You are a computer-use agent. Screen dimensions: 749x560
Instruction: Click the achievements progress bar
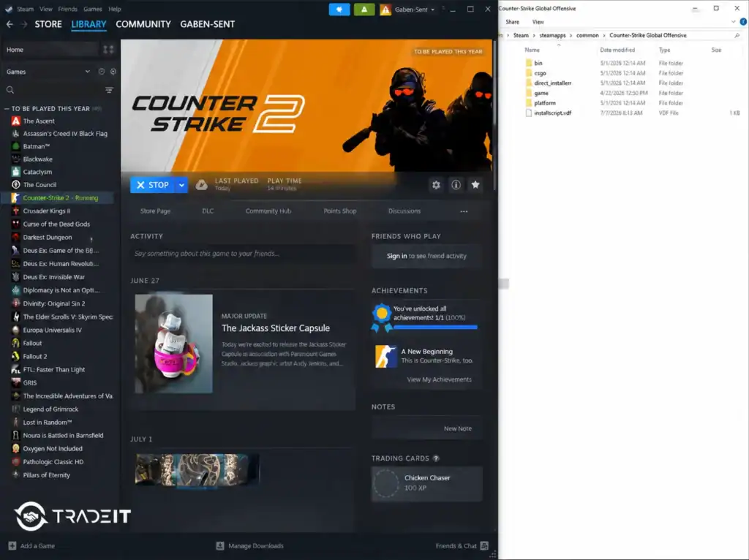coord(435,327)
